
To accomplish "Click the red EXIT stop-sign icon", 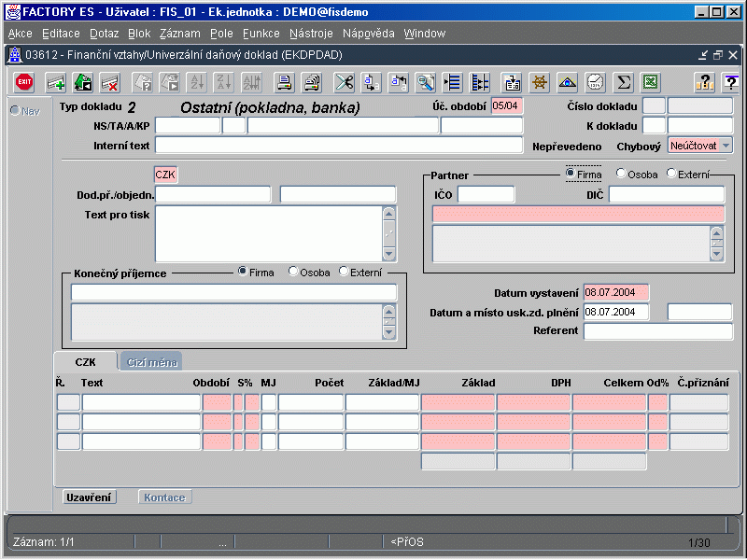I will (24, 82).
